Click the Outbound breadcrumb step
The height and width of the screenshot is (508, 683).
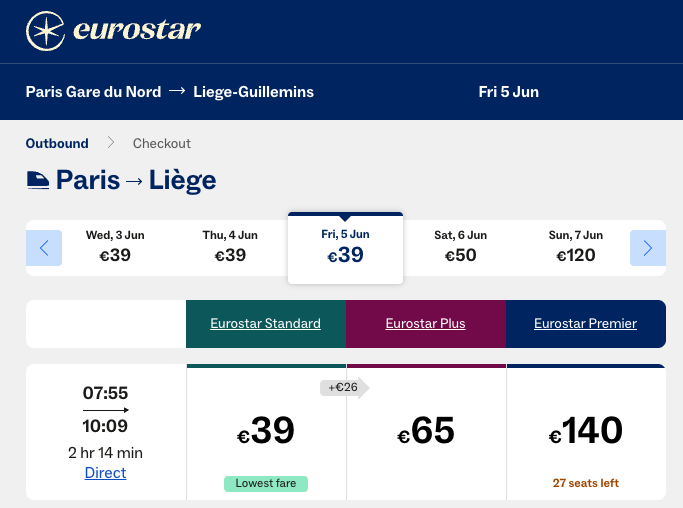tap(57, 143)
